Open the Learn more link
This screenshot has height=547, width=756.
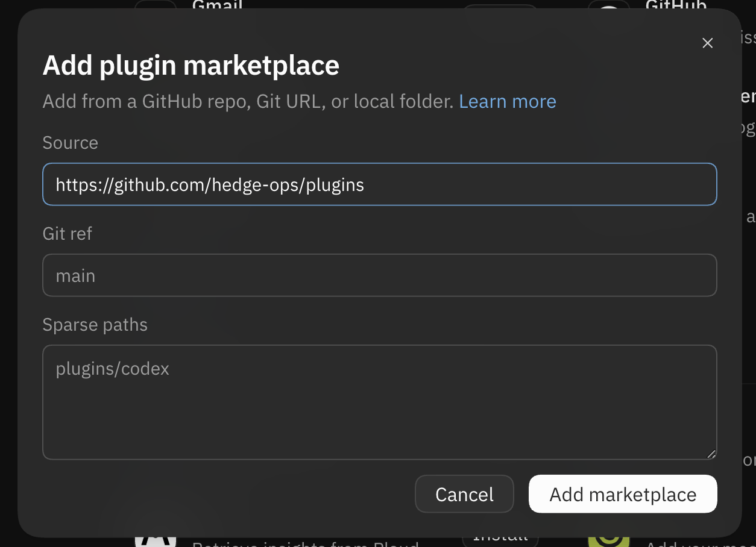click(x=508, y=101)
